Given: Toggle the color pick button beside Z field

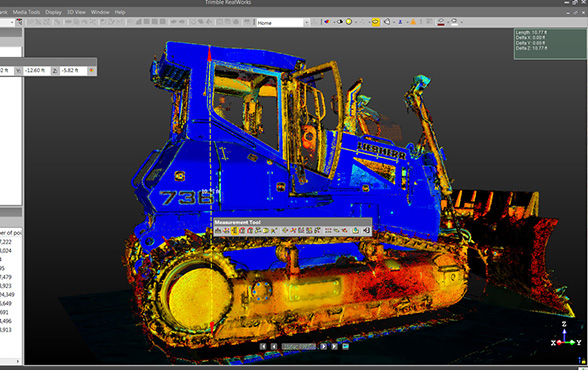Looking at the screenshot, I should 92,70.
